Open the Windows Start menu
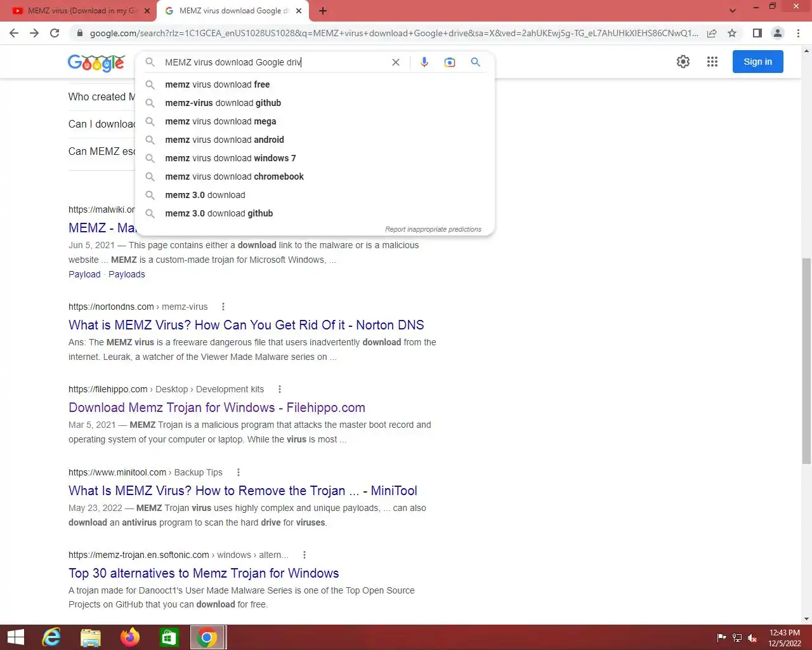Viewport: 812px width, 650px height. click(x=15, y=637)
